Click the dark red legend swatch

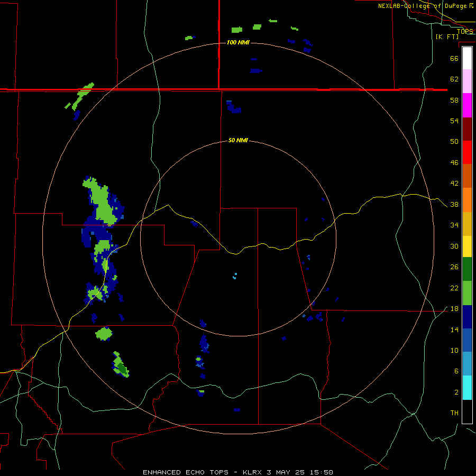point(467,130)
